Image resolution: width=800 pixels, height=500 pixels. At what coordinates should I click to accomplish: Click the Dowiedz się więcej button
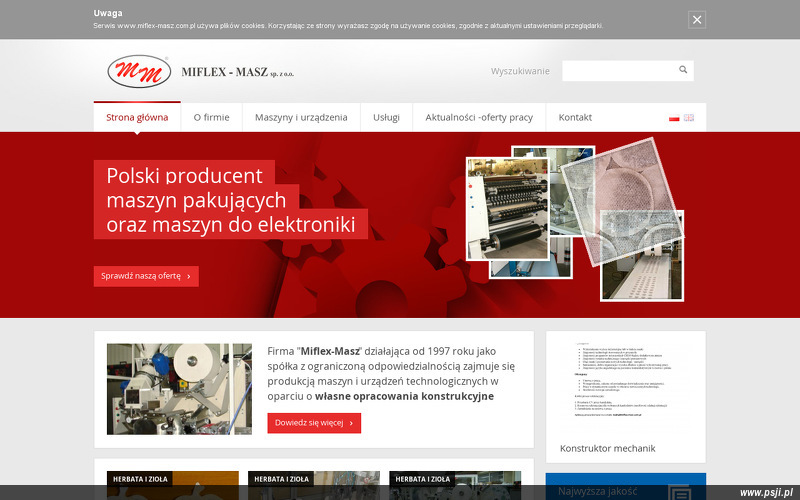(314, 423)
